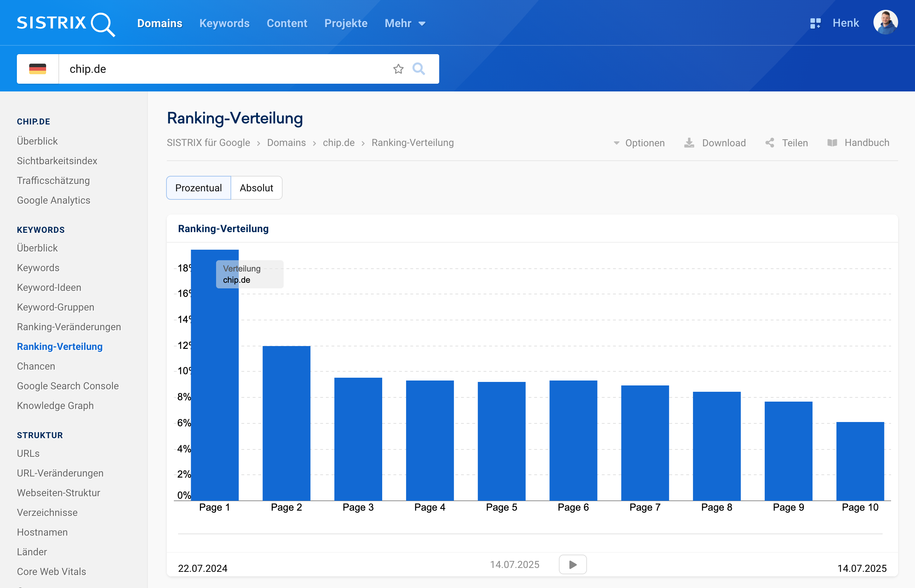Click the search magnifier icon

click(419, 69)
